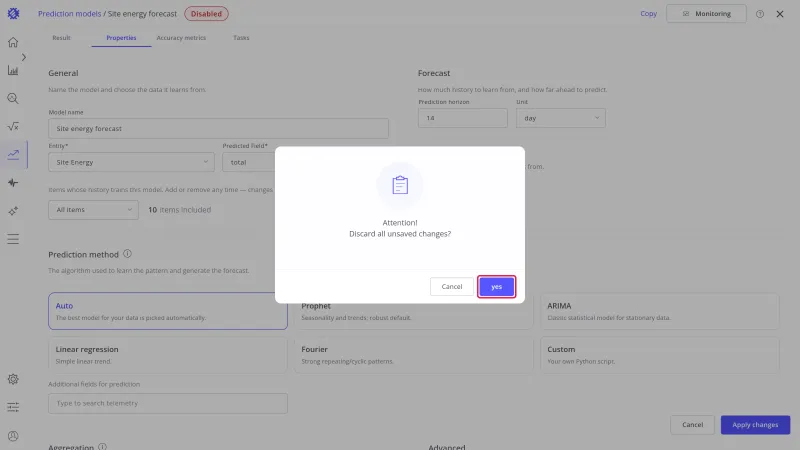Cancel the discard changes dialog
Image resolution: width=800 pixels, height=450 pixels.
tap(452, 287)
